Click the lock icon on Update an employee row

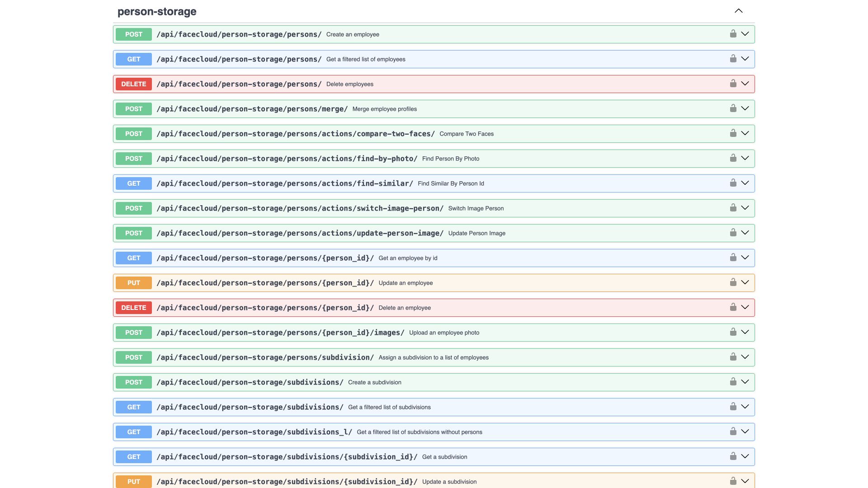733,282
